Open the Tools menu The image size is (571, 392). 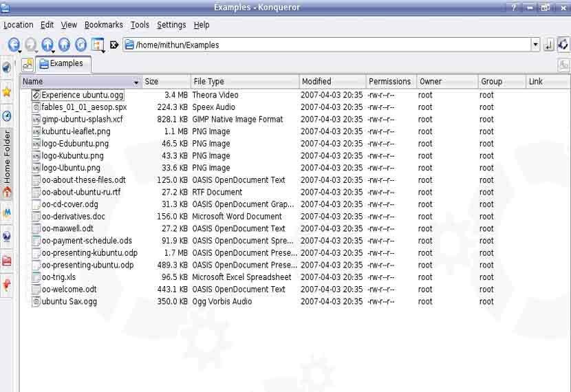coord(140,25)
